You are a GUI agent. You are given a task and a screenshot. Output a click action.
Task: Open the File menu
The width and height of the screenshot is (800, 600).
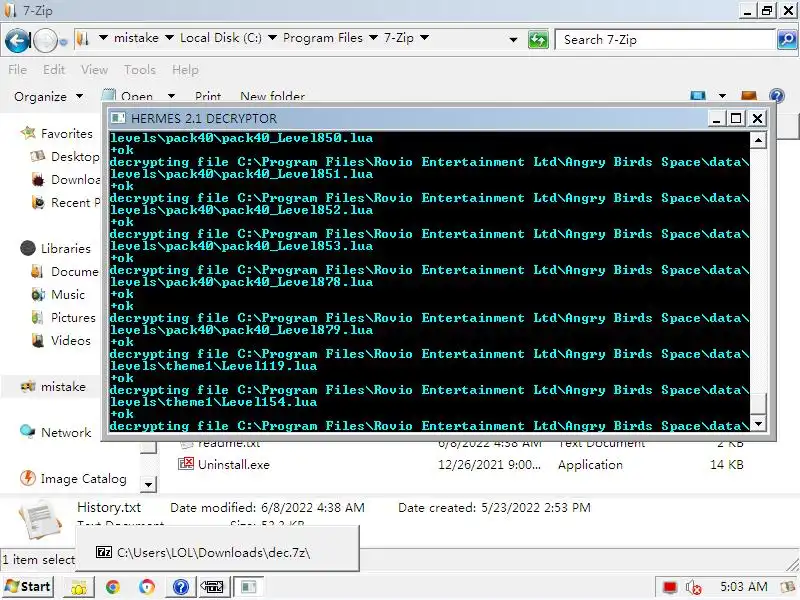pos(17,69)
